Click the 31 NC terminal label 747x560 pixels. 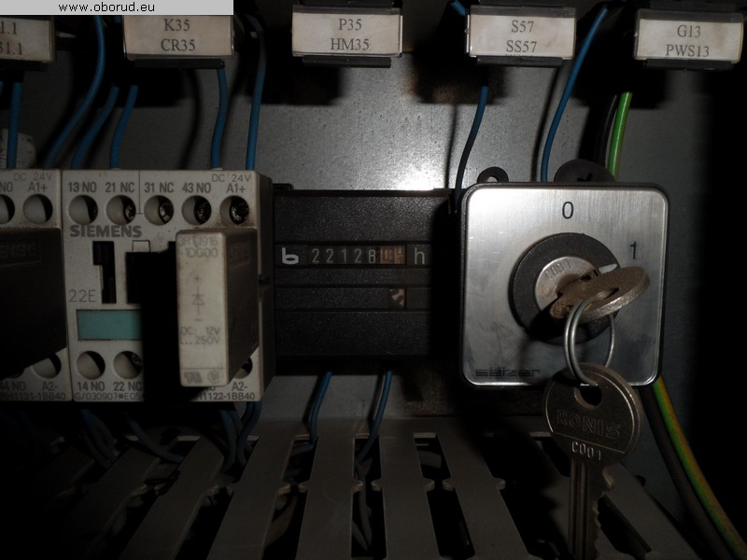point(159,188)
